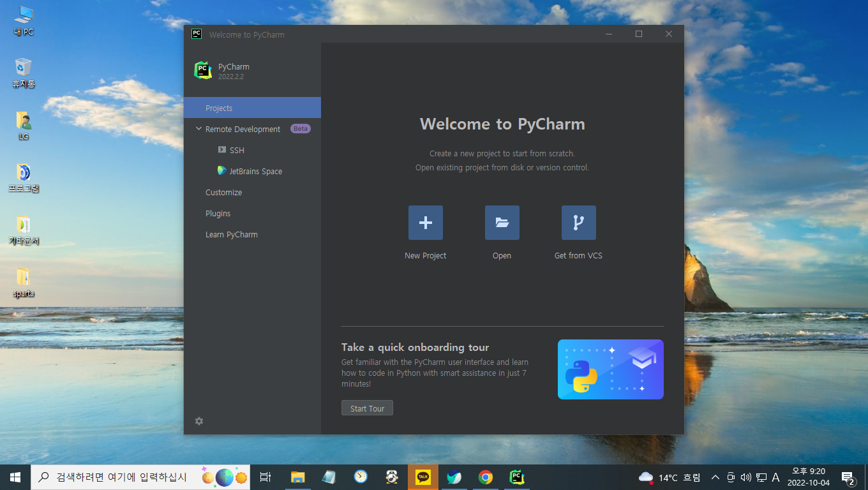Open the notepad app on the taskbar
Viewport: 868px width, 490px height.
click(x=329, y=477)
